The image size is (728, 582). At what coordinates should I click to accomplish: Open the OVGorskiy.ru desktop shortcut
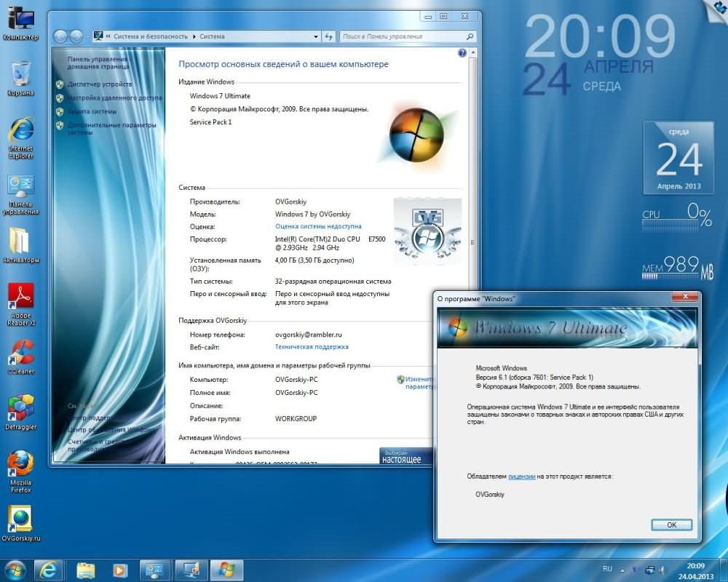[x=21, y=519]
